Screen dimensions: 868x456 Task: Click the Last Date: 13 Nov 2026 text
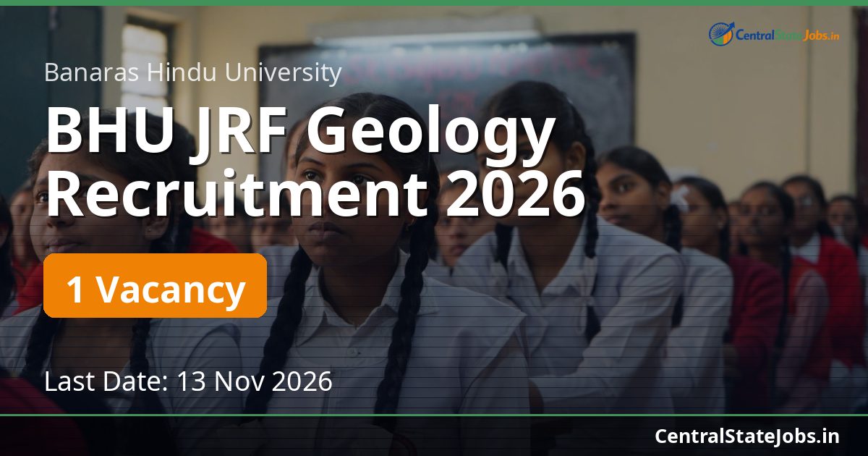188,381
